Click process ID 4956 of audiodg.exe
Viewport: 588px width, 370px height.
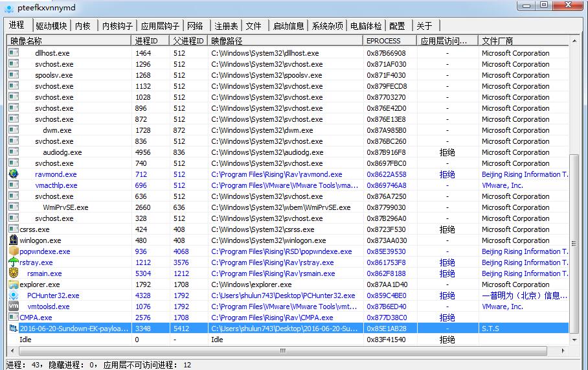pos(143,152)
